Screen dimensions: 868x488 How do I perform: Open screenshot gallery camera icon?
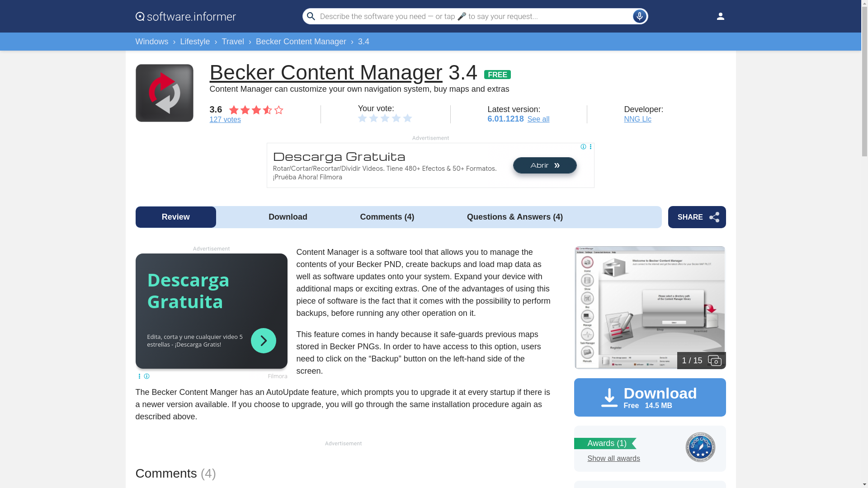tap(714, 361)
